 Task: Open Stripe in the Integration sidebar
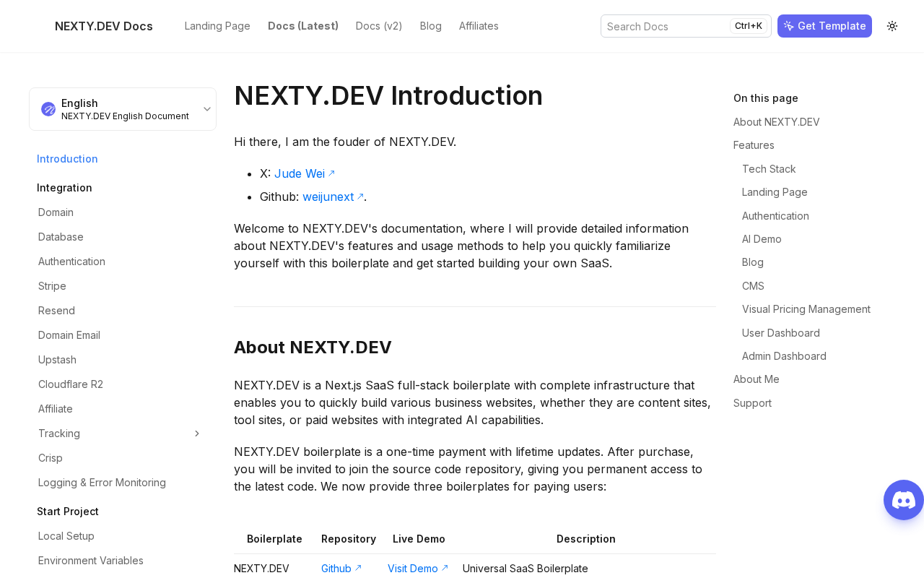[x=52, y=286]
